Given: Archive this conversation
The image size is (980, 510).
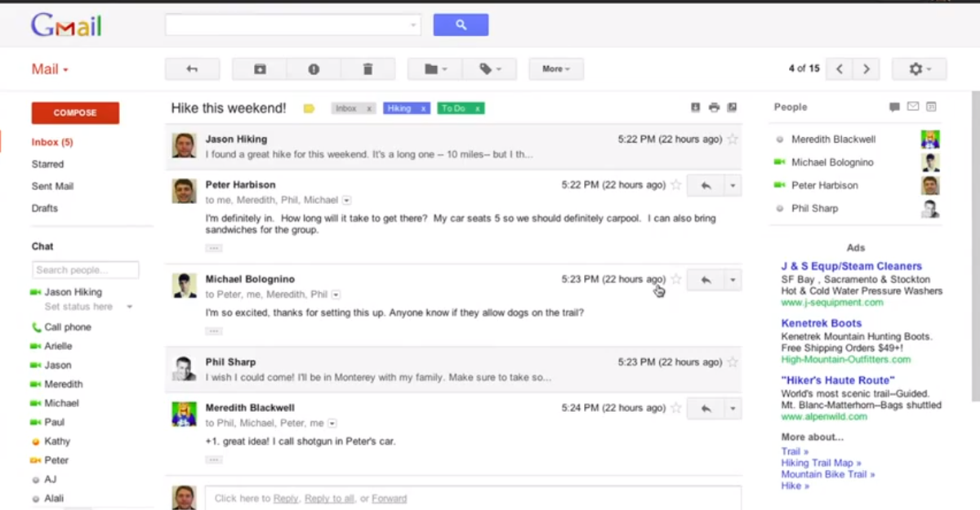Looking at the screenshot, I should pos(260,69).
